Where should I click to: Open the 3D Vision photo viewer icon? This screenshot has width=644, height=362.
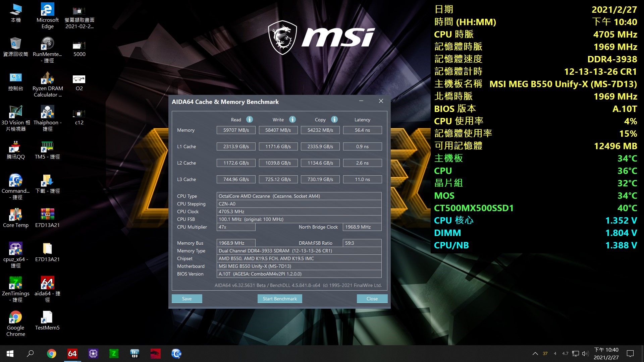(x=16, y=119)
